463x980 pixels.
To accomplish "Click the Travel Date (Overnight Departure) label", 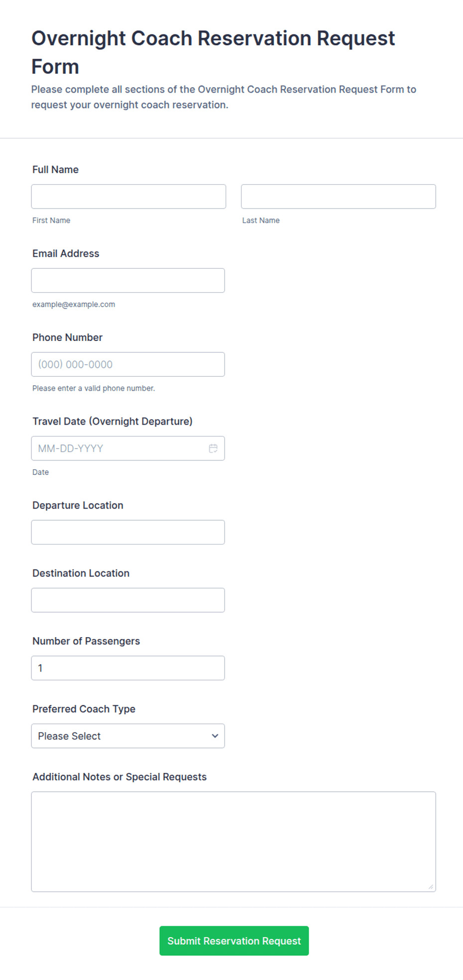I will [x=113, y=422].
